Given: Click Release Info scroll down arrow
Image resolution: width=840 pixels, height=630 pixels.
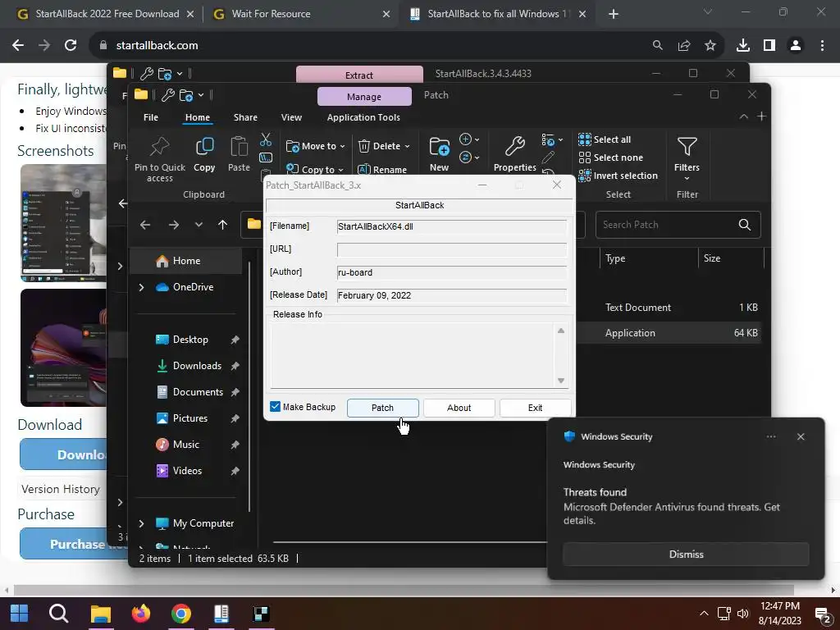Looking at the screenshot, I should (x=561, y=381).
